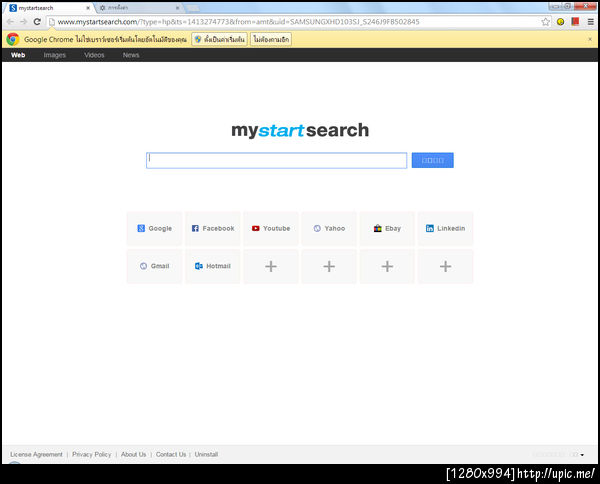600x484 pixels.
Task: Switch to the second browser tab
Action: pyautogui.click(x=138, y=8)
